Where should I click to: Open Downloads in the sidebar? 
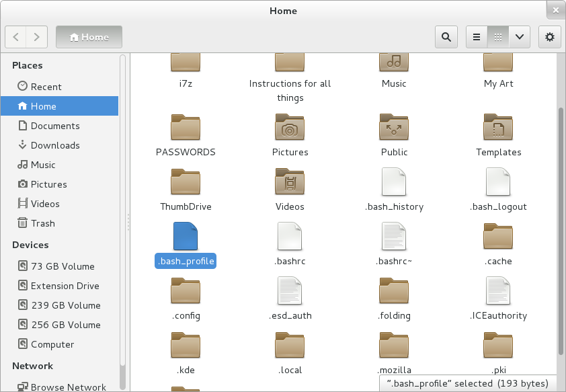[60, 145]
